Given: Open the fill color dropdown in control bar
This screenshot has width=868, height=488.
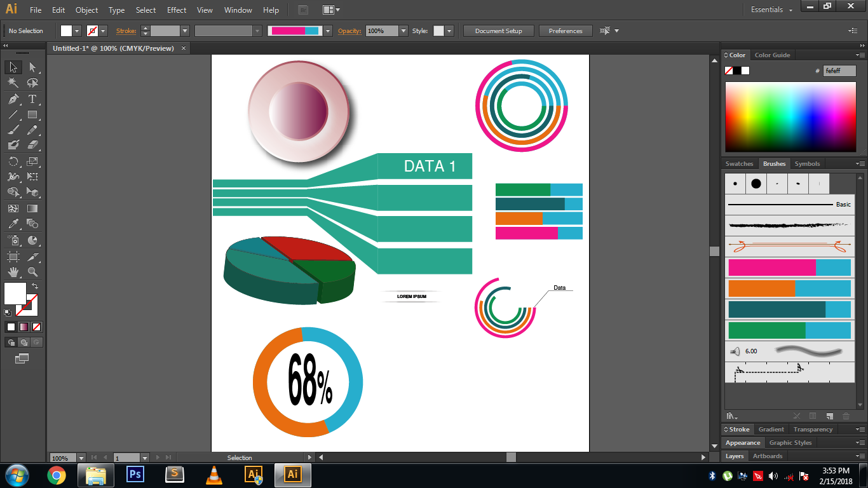Looking at the screenshot, I should (x=77, y=30).
